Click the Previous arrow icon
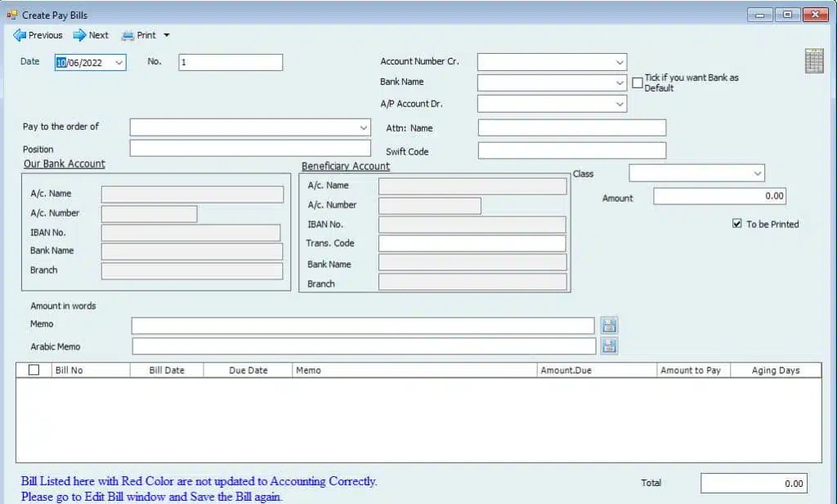 (x=20, y=35)
